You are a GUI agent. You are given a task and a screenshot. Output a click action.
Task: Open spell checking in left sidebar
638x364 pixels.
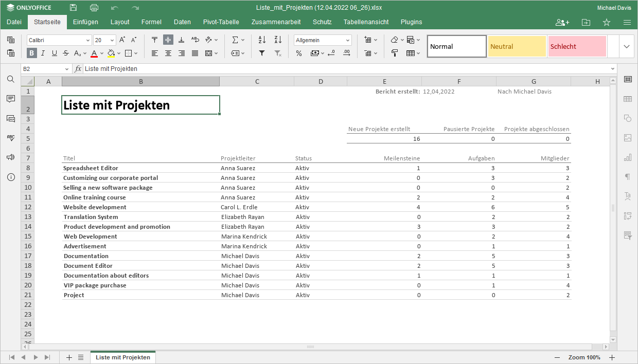click(11, 138)
